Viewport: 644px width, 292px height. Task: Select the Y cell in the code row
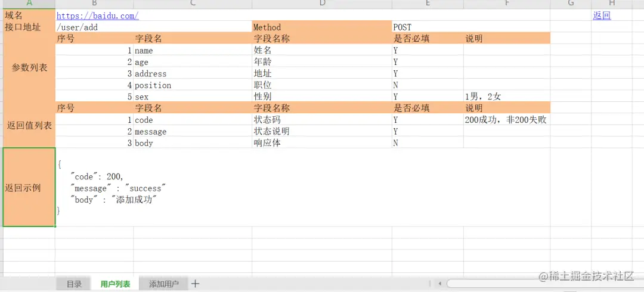(x=428, y=120)
